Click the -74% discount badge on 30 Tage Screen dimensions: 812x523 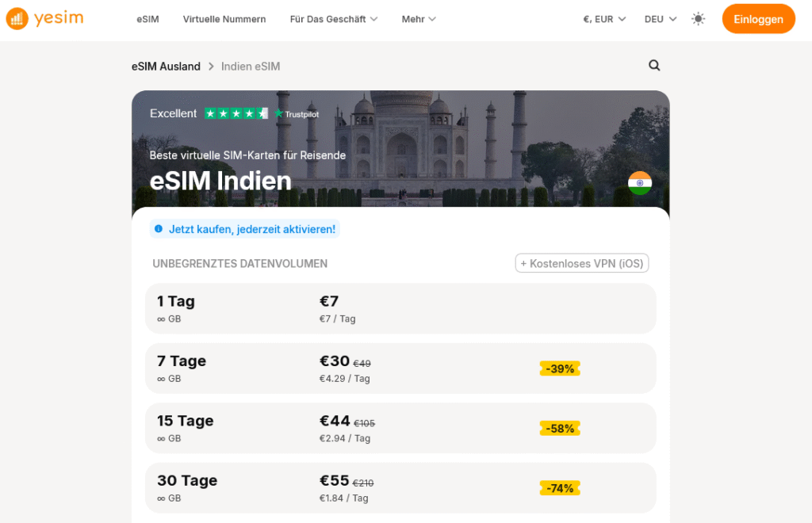(x=559, y=488)
